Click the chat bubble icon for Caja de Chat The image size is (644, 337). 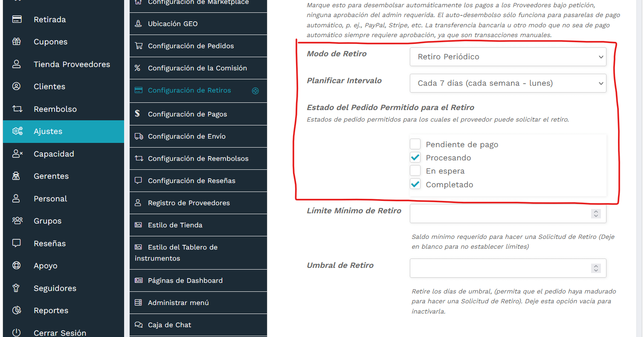pyautogui.click(x=138, y=325)
